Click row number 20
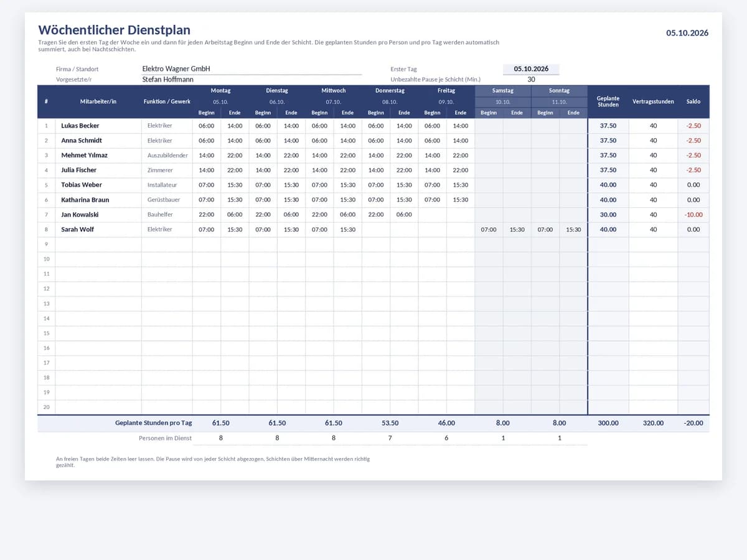This screenshot has width=747, height=560. pos(46,408)
